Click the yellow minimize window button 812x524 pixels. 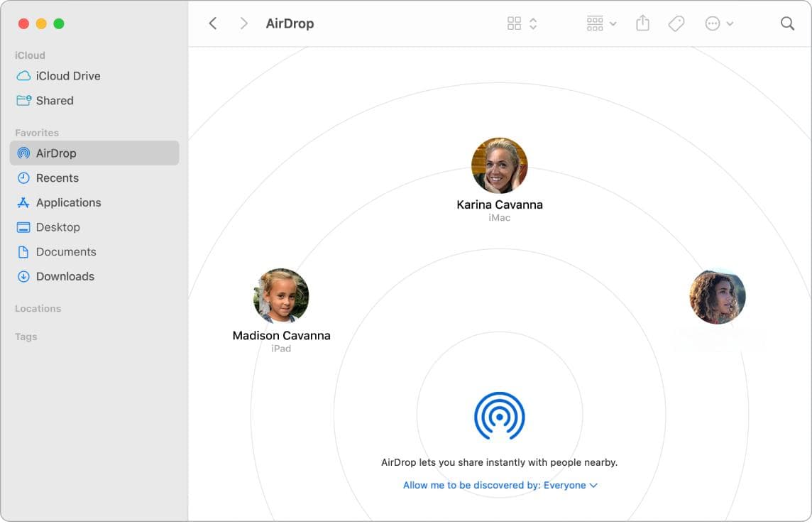pos(41,24)
